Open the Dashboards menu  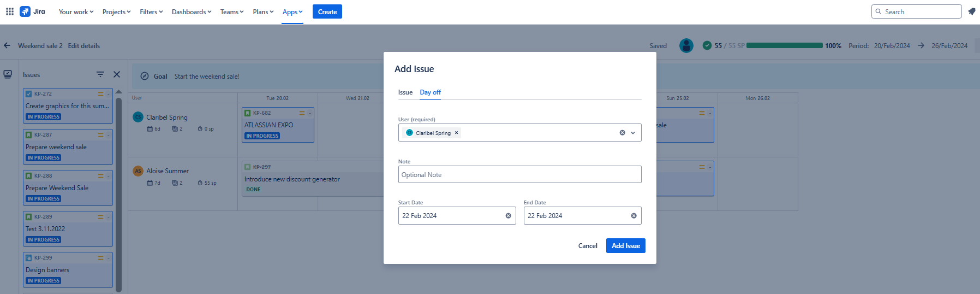click(x=192, y=12)
